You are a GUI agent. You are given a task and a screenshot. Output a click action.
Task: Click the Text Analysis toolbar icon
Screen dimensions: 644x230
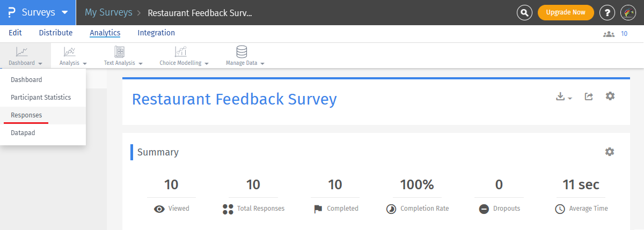(x=120, y=52)
